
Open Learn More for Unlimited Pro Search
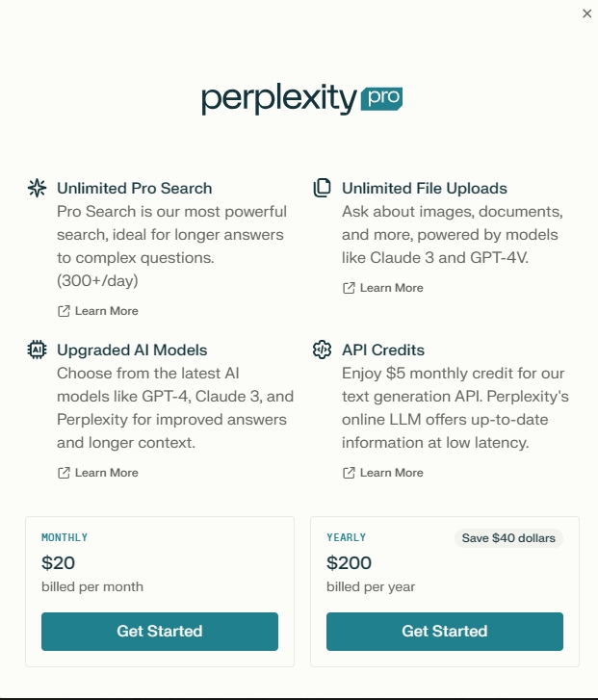click(x=106, y=311)
